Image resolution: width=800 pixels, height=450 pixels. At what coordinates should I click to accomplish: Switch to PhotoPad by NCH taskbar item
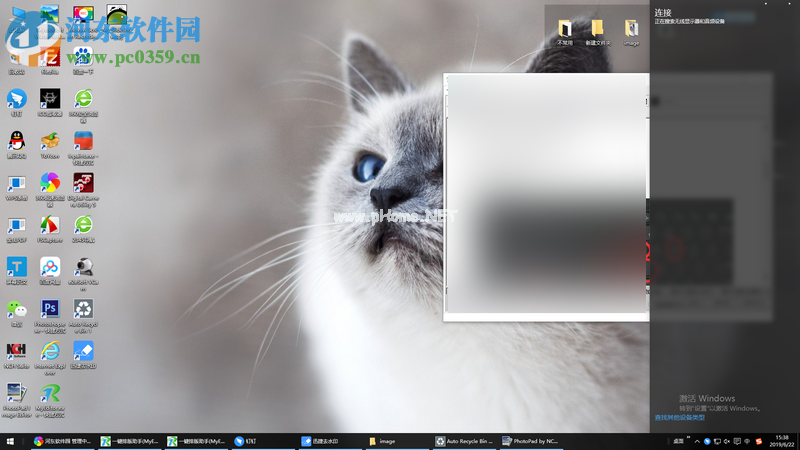[531, 441]
